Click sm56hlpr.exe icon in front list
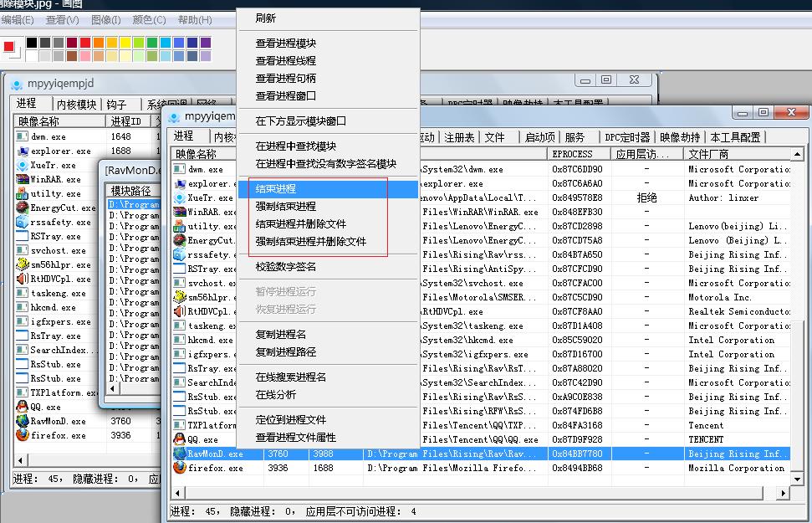The height and width of the screenshot is (523, 812). point(180,297)
